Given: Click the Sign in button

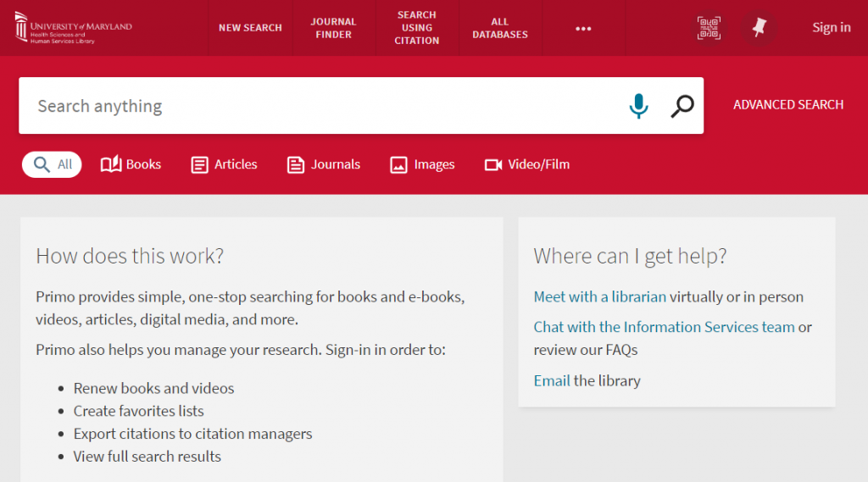Looking at the screenshot, I should [831, 28].
